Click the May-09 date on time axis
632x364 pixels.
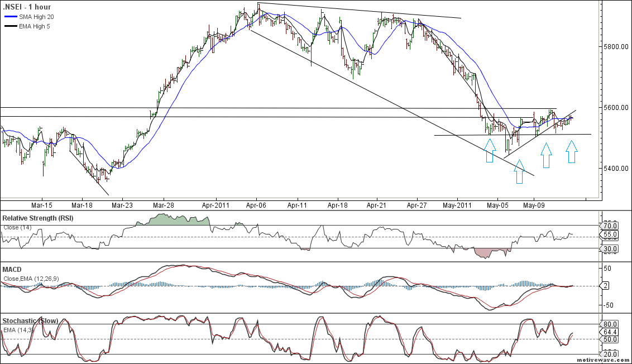point(533,205)
